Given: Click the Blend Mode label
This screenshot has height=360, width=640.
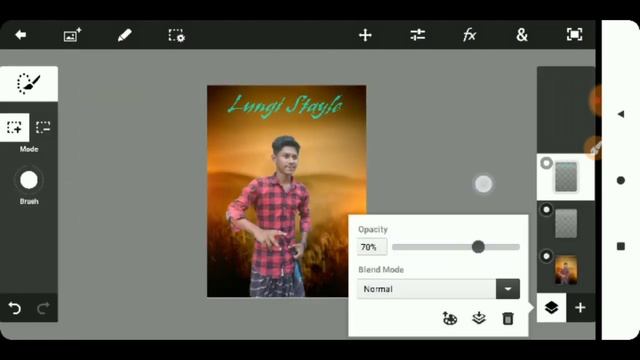Looking at the screenshot, I should point(381,270).
